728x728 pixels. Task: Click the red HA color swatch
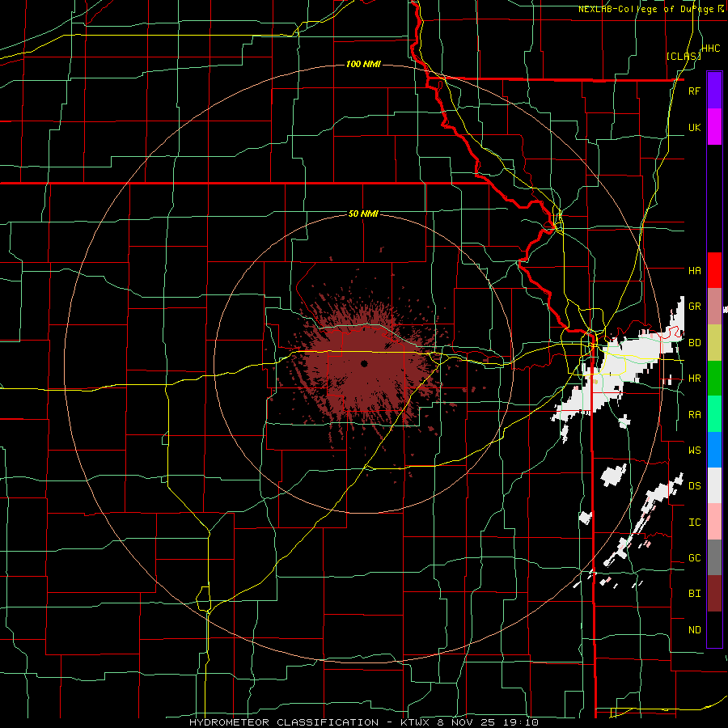click(714, 270)
